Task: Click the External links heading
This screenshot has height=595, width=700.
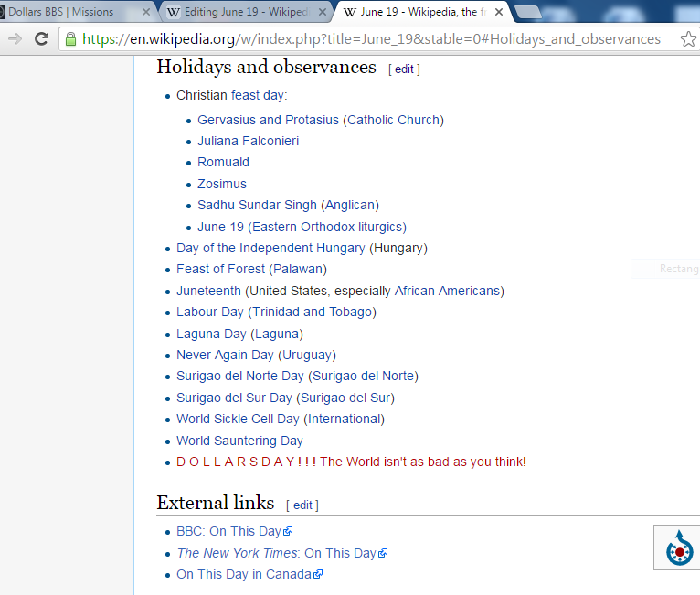Action: click(216, 503)
